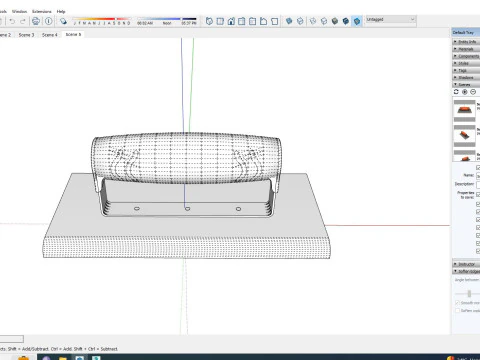The image size is (480, 360).
Task: Toggle the Smooth normals checkbox
Action: pos(457,303)
